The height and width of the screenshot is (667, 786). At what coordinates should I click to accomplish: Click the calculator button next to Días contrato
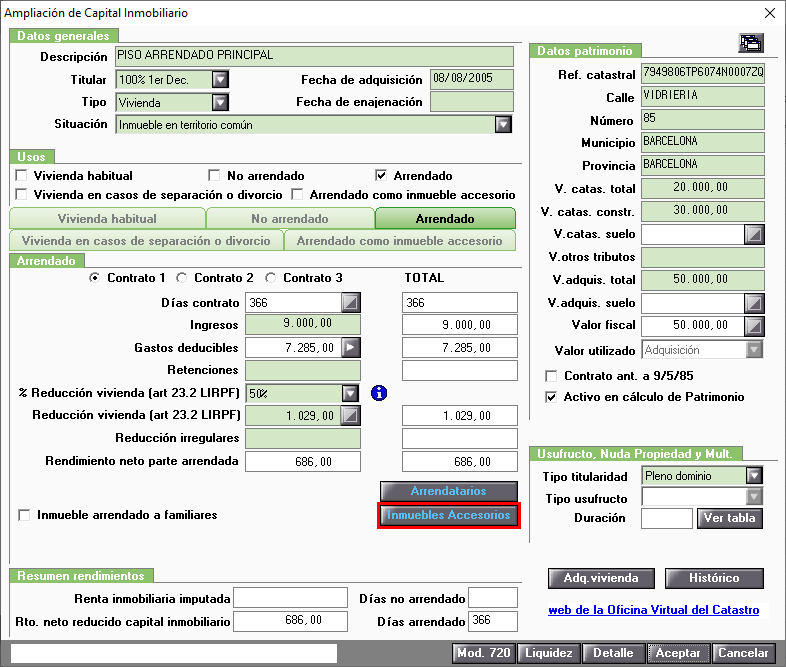351,303
